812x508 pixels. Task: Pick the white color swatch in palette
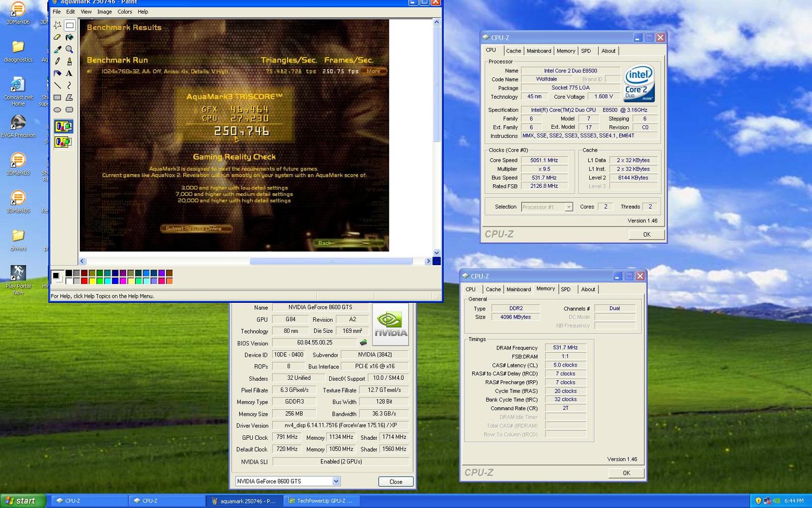69,280
